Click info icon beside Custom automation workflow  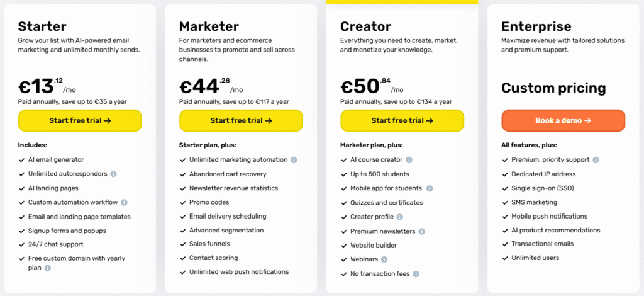coord(124,202)
